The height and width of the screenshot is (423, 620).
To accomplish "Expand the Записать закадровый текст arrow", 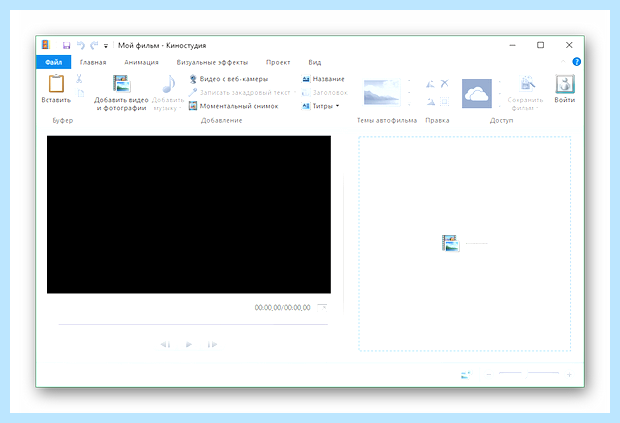I will (295, 93).
